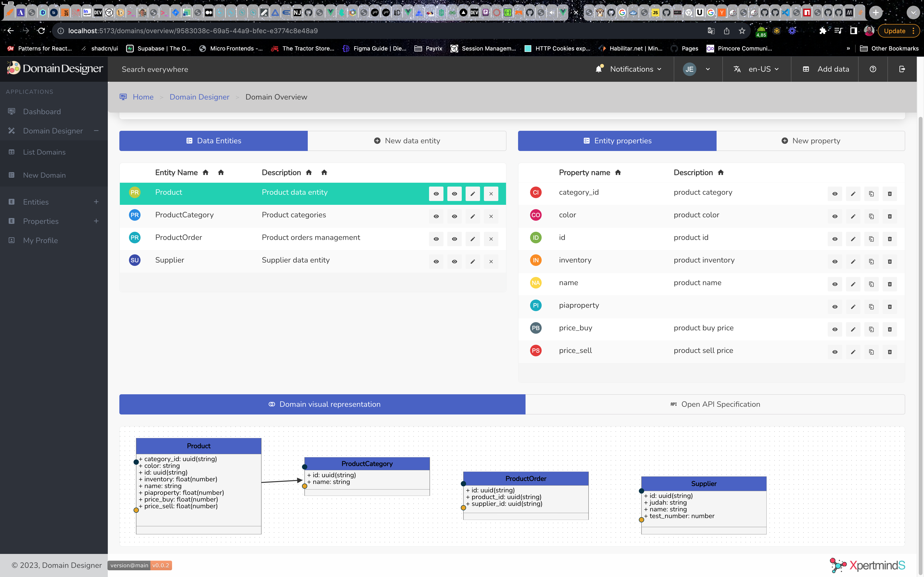Expand the Properties sidebar item

coord(96,221)
